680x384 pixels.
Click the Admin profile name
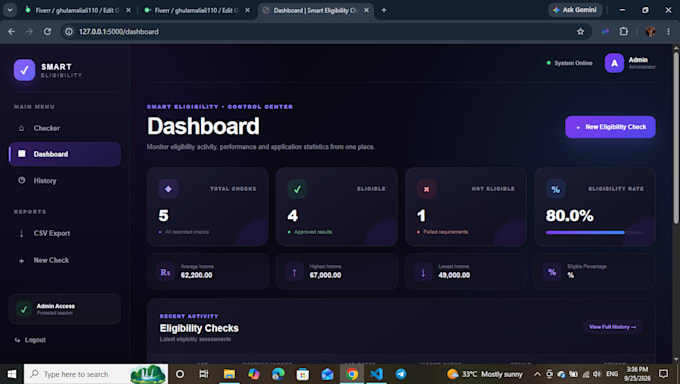point(638,60)
